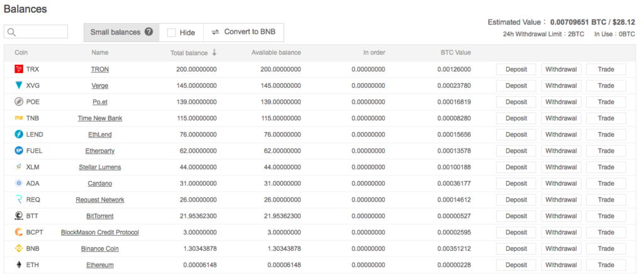
Task: Open the TRON coin name link
Action: tap(100, 69)
